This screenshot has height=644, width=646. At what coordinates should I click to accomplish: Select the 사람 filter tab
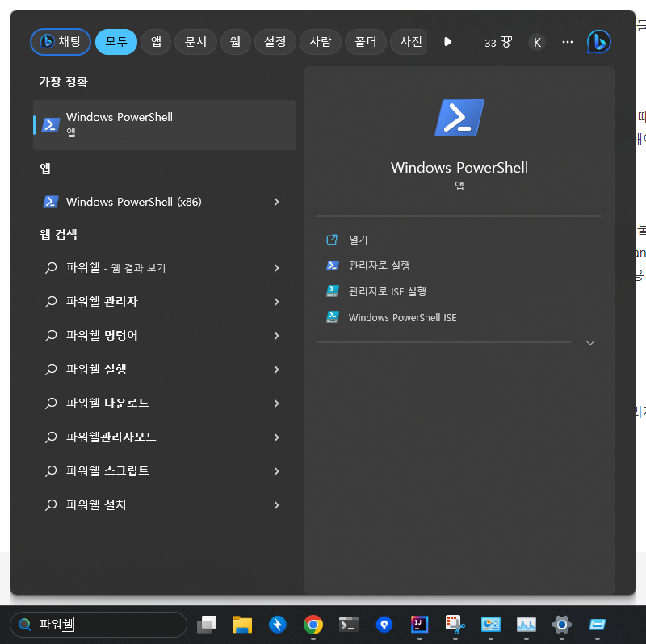[x=321, y=42]
